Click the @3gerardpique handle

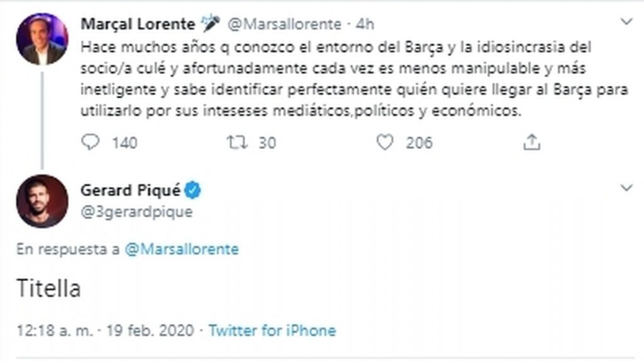click(x=136, y=212)
